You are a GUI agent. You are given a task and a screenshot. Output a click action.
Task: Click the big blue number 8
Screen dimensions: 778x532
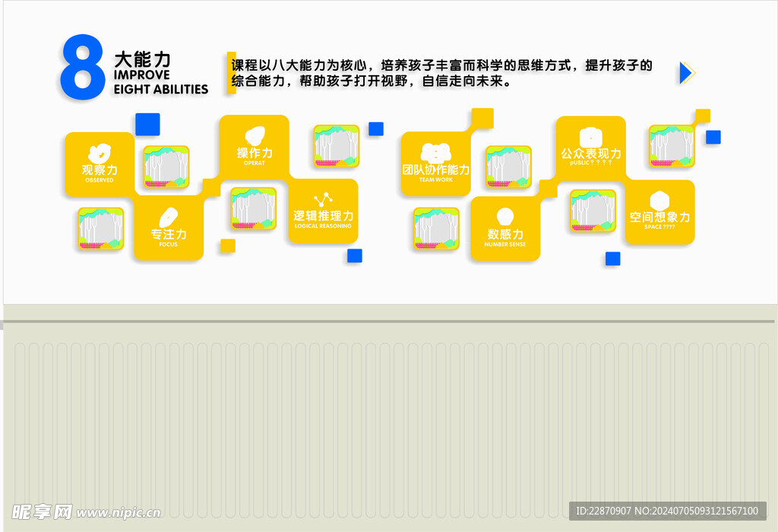pos(82,68)
